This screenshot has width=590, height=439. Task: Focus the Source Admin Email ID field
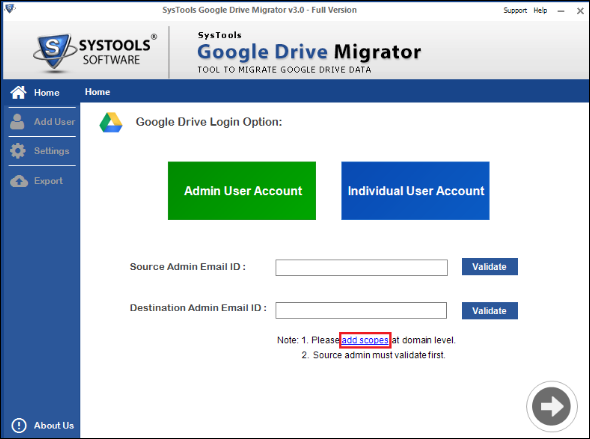point(361,267)
